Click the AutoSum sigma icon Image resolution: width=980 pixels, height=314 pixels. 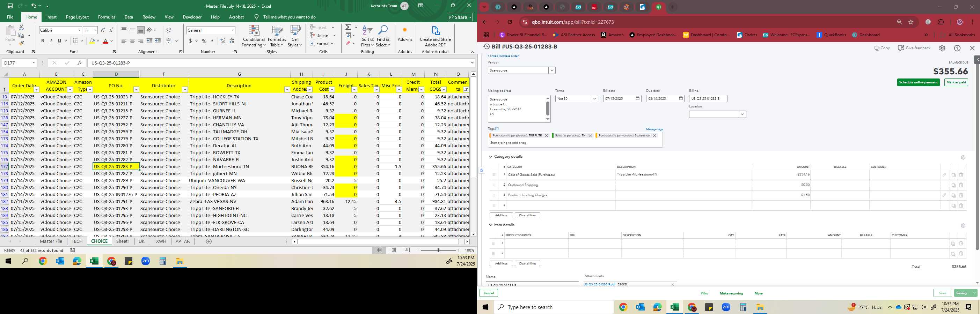(x=348, y=27)
